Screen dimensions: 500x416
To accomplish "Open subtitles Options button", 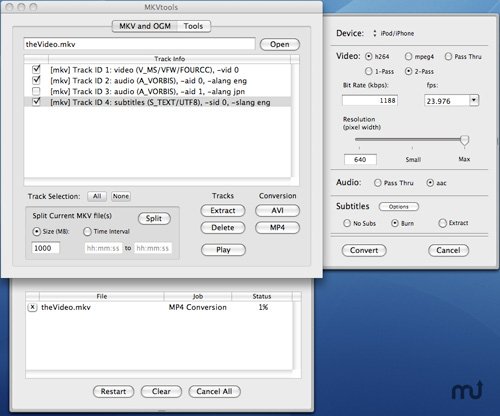I will (x=399, y=207).
